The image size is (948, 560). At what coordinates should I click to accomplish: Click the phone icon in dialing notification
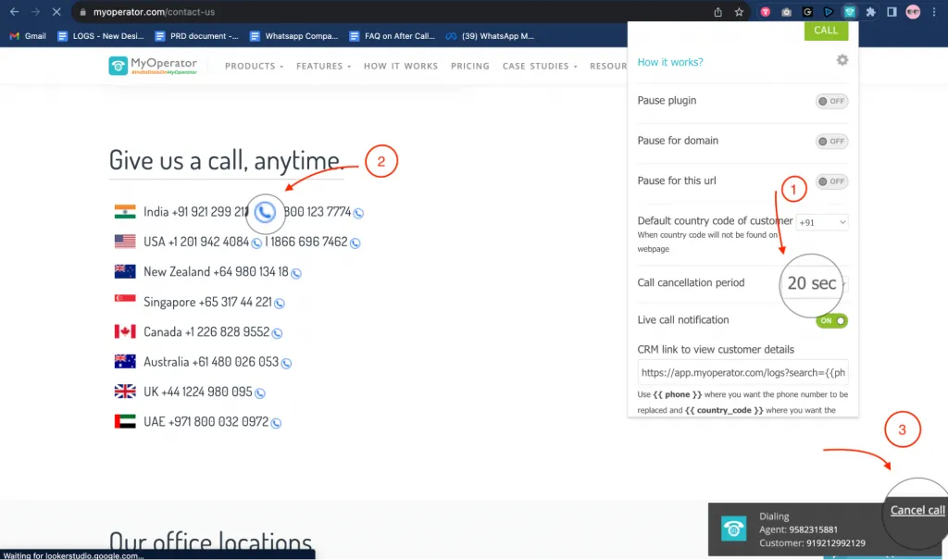click(733, 529)
